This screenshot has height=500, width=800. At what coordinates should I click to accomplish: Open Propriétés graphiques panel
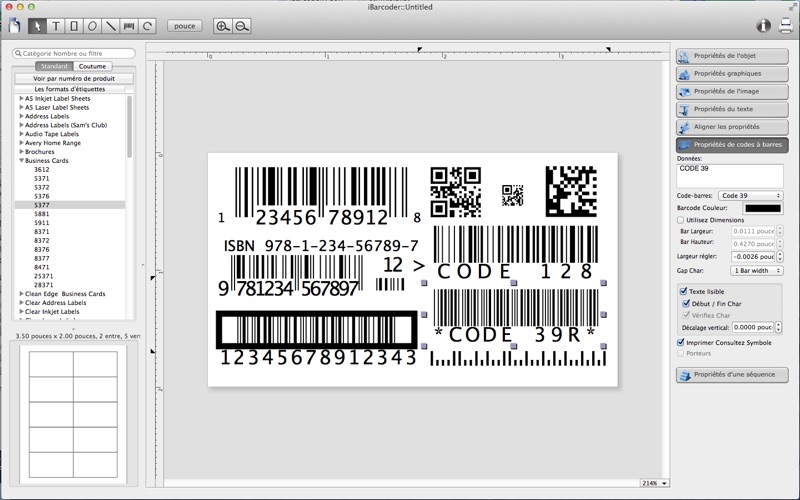pos(732,74)
